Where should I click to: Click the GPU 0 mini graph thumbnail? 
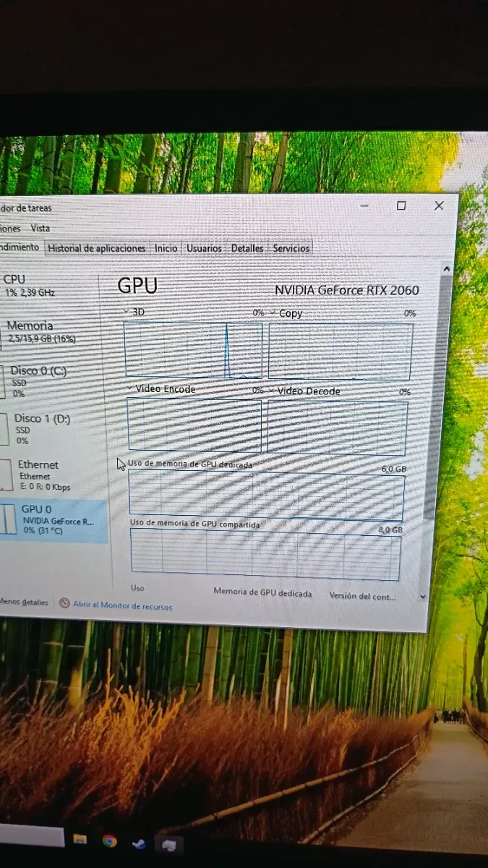pyautogui.click(x=8, y=521)
